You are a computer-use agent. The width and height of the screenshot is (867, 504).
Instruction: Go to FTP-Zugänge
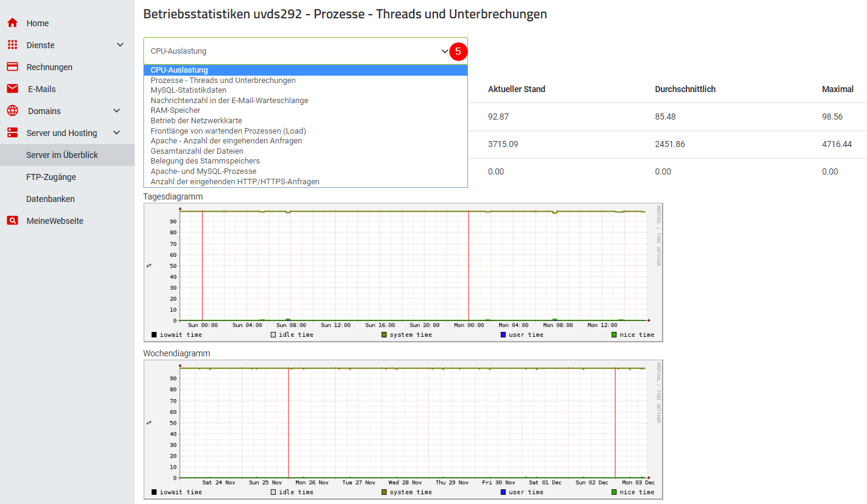point(51,177)
